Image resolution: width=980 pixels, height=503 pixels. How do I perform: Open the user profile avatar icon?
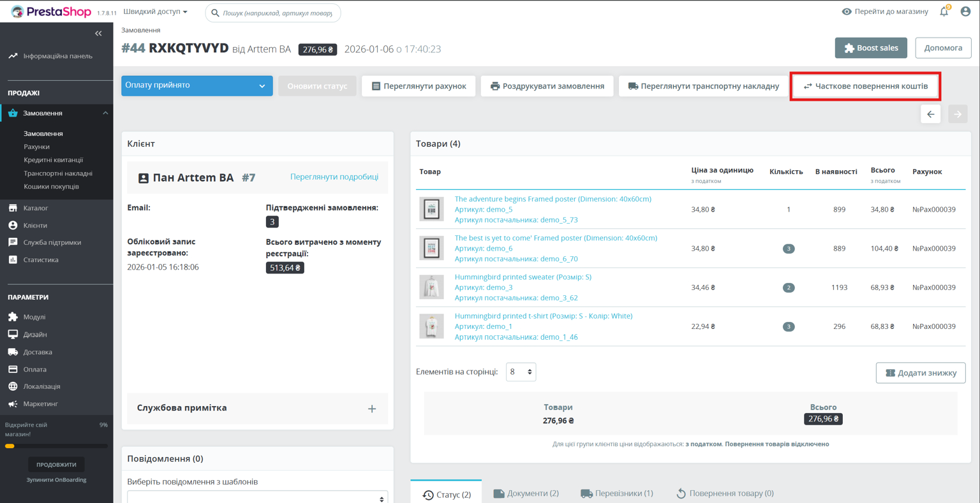tap(965, 12)
